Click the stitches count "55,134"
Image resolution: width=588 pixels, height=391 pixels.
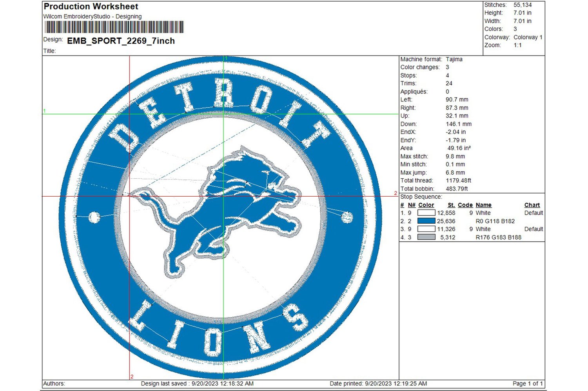click(523, 5)
